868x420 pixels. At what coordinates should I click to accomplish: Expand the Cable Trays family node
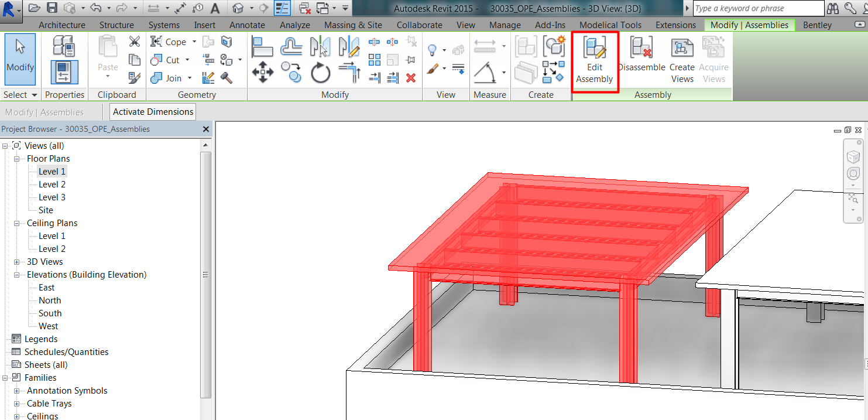pos(16,404)
